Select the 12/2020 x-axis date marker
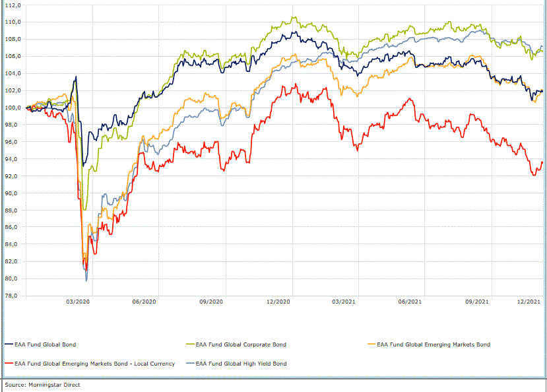The width and height of the screenshot is (547, 392). [x=278, y=302]
